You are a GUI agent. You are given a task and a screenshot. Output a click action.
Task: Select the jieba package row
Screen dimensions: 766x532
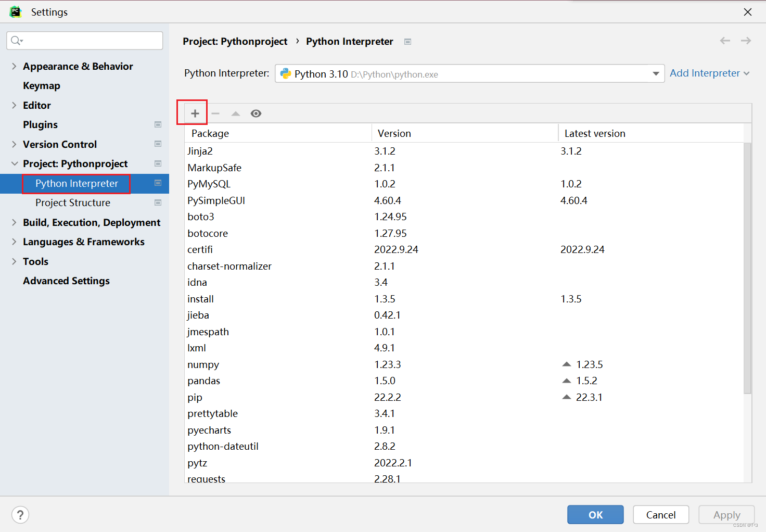click(x=464, y=315)
